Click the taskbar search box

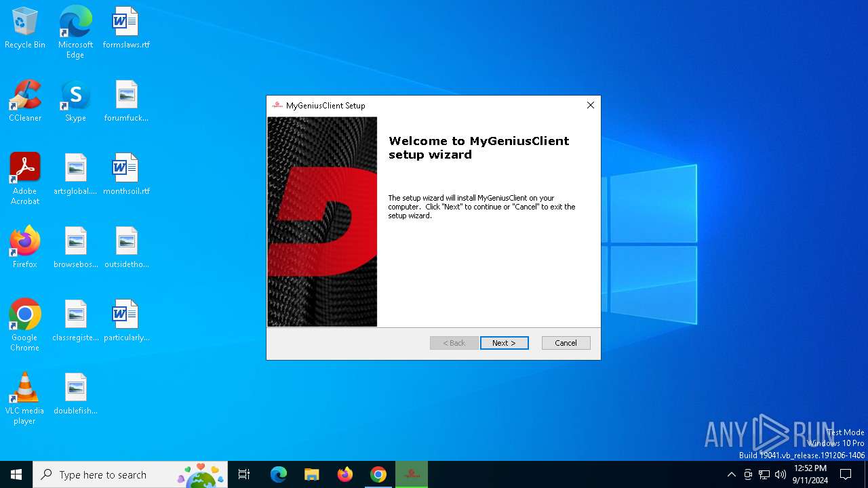pyautogui.click(x=130, y=474)
